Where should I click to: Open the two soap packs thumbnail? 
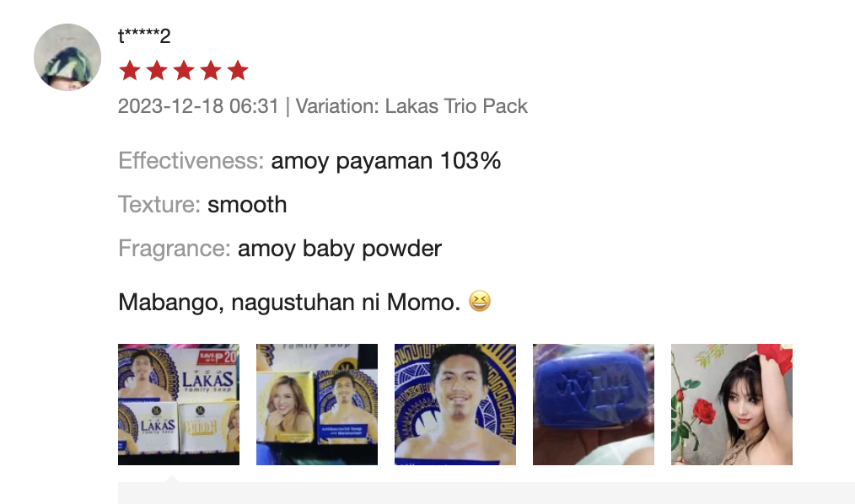pos(317,405)
